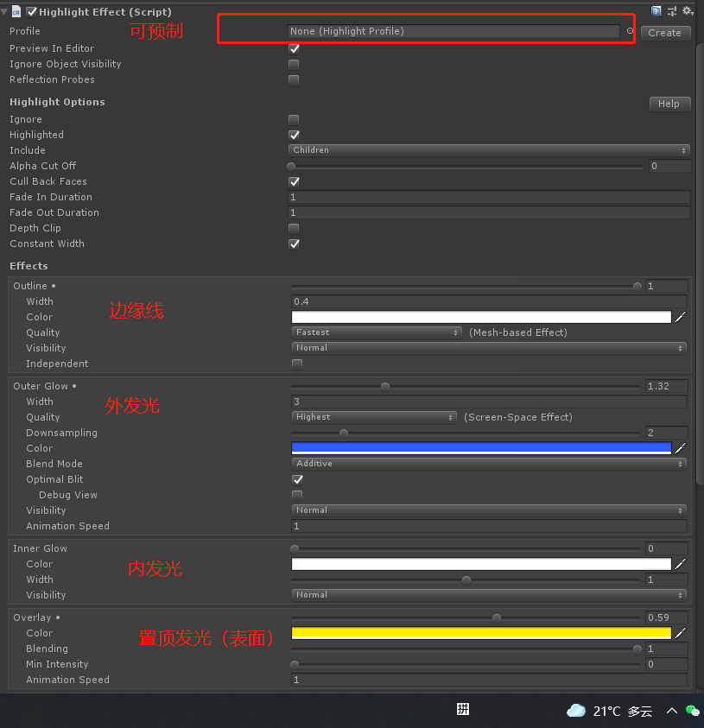704x728 pixels.
Task: Click the grid icon on the Windows taskbar
Action: click(462, 709)
